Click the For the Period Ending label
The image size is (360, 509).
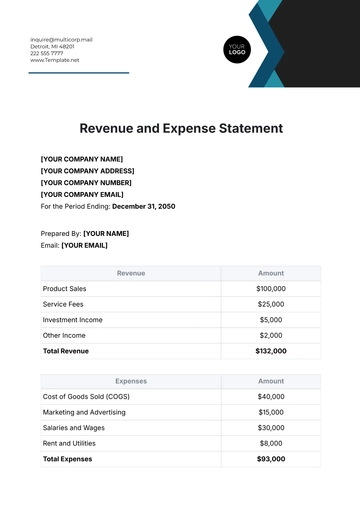pos(75,206)
